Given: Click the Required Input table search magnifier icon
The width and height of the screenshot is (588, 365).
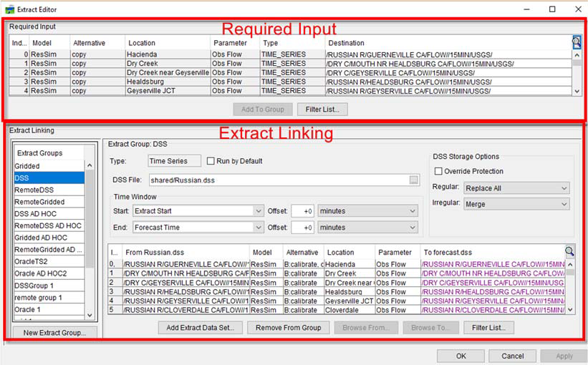Looking at the screenshot, I should [577, 42].
